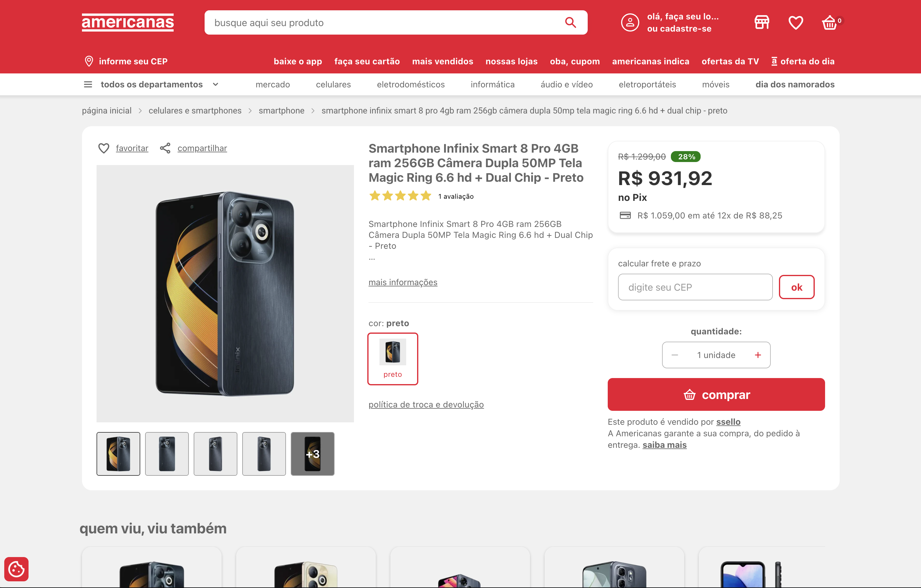Image resolution: width=921 pixels, height=588 pixels.
Task: Open mais informações link
Action: (x=403, y=282)
